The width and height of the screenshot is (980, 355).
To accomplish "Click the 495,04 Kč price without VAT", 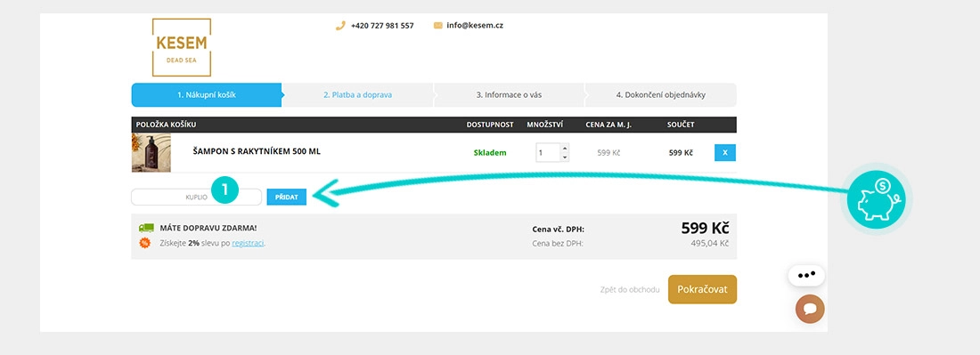I will 709,243.
